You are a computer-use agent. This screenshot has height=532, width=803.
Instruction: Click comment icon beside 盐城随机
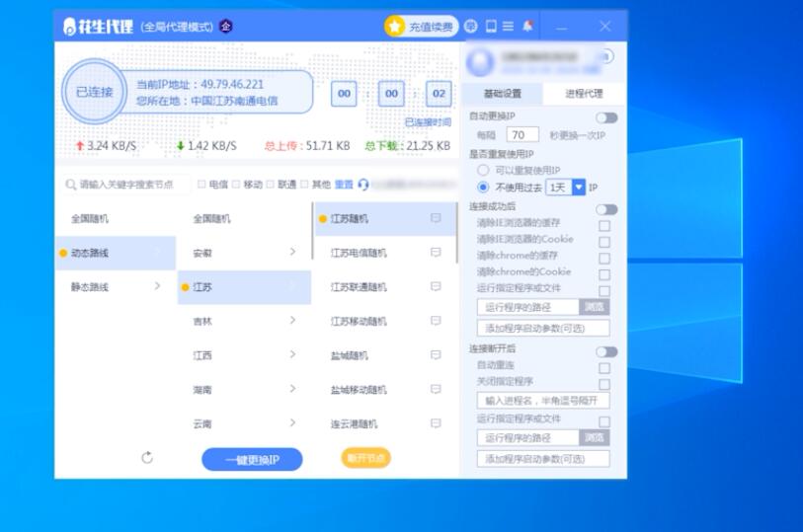[x=436, y=355]
